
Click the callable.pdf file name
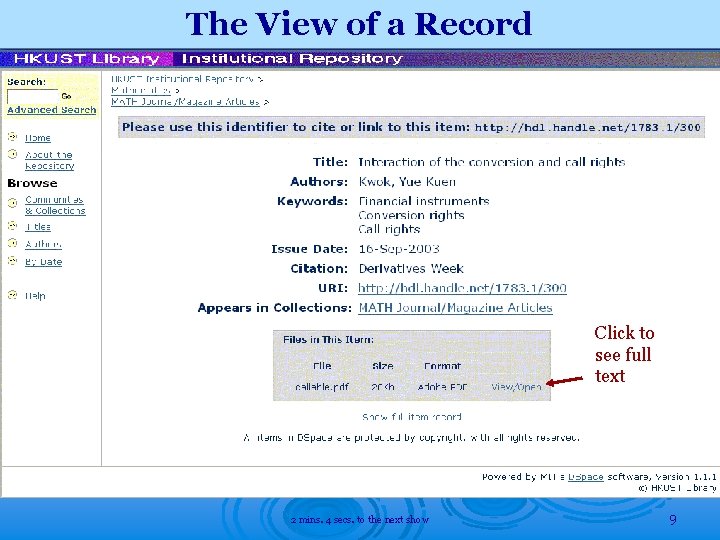(x=322, y=387)
